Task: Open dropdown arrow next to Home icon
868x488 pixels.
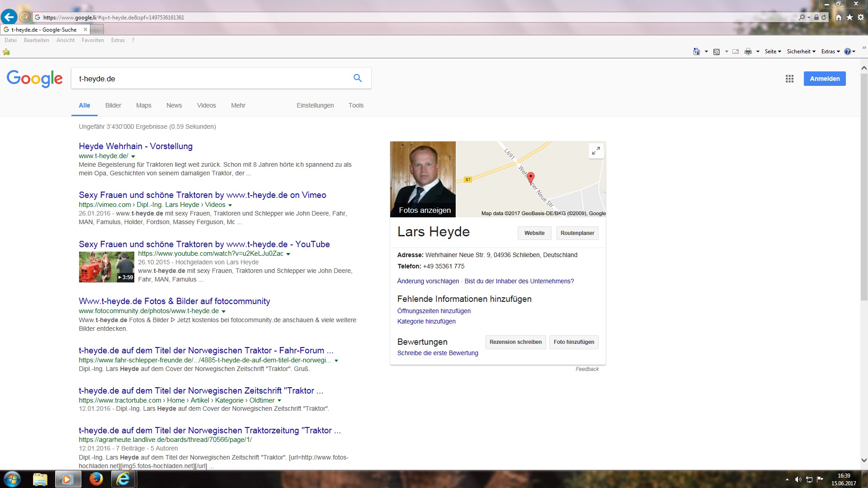Action: (x=706, y=52)
